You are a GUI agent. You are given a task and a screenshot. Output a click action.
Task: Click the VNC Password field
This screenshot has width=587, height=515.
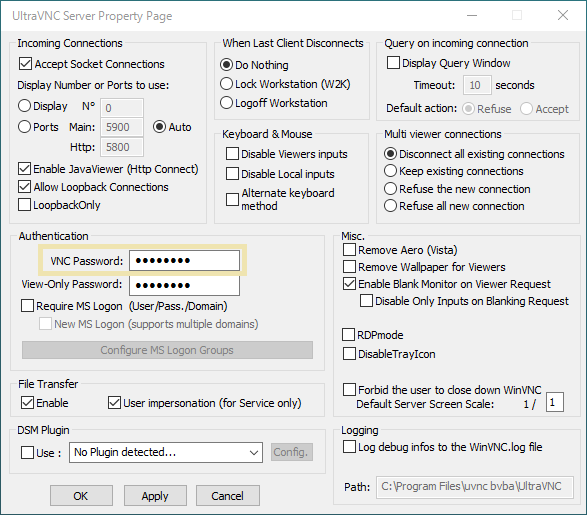tap(185, 260)
